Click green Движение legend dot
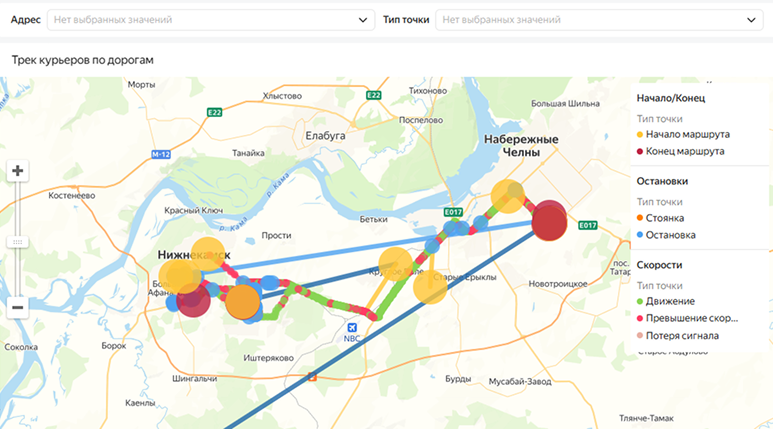The image size is (773, 429). [640, 302]
